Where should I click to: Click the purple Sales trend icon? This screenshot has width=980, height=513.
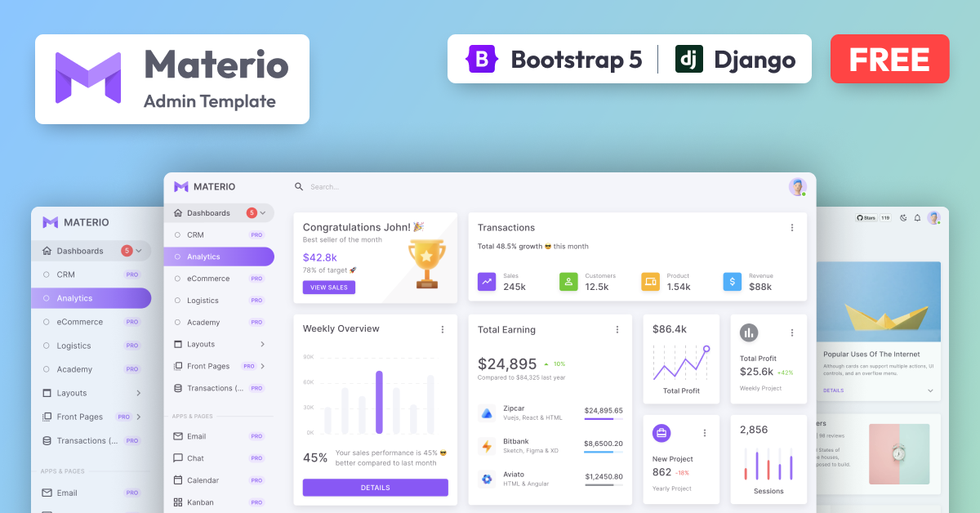click(x=487, y=282)
